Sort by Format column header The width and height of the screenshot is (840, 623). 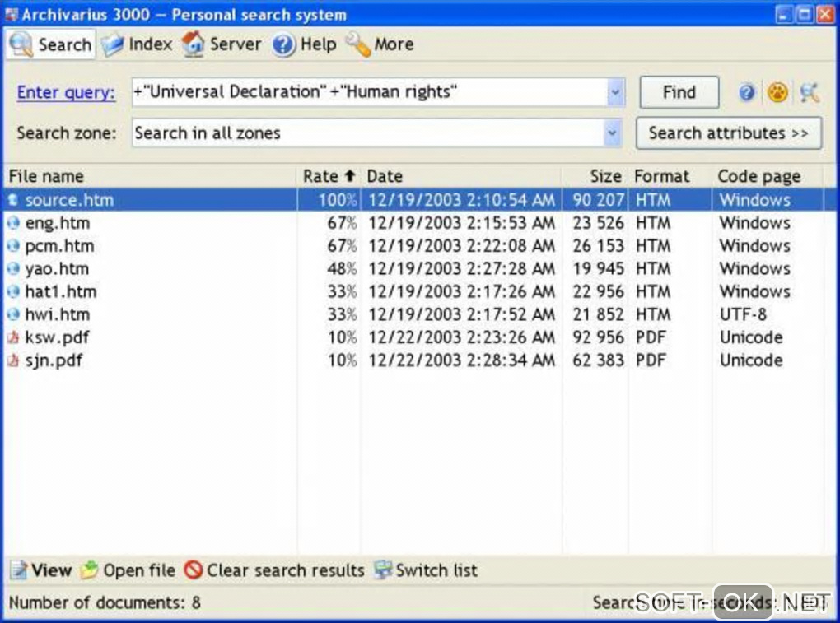(x=670, y=176)
